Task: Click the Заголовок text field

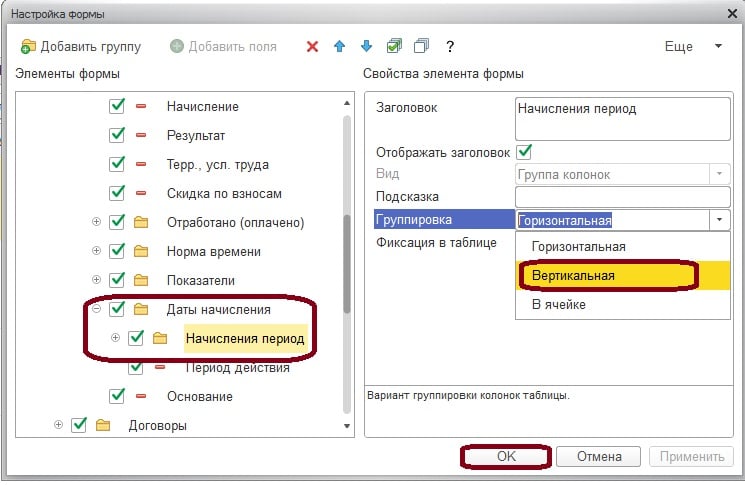Action: pyautogui.click(x=623, y=119)
